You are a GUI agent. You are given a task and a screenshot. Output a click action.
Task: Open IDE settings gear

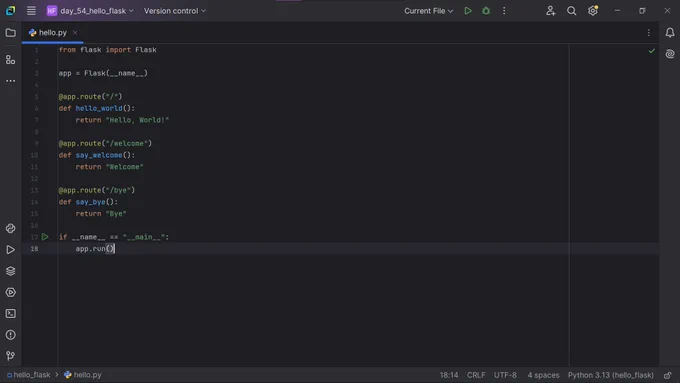click(593, 10)
